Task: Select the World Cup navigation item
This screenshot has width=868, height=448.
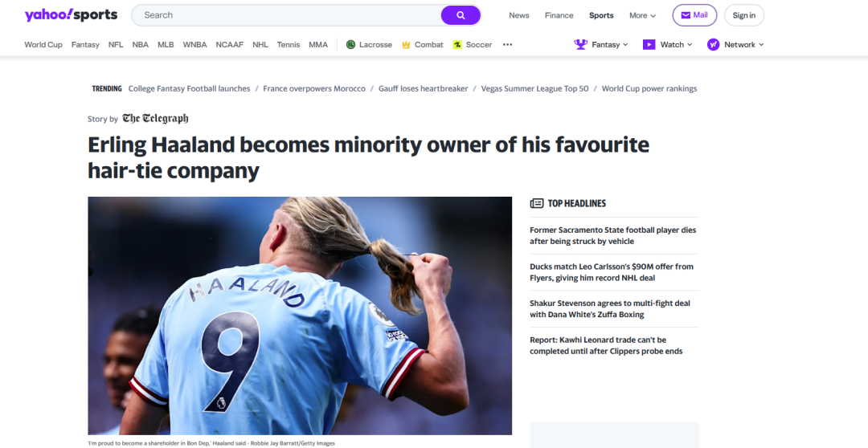Action: click(x=43, y=45)
